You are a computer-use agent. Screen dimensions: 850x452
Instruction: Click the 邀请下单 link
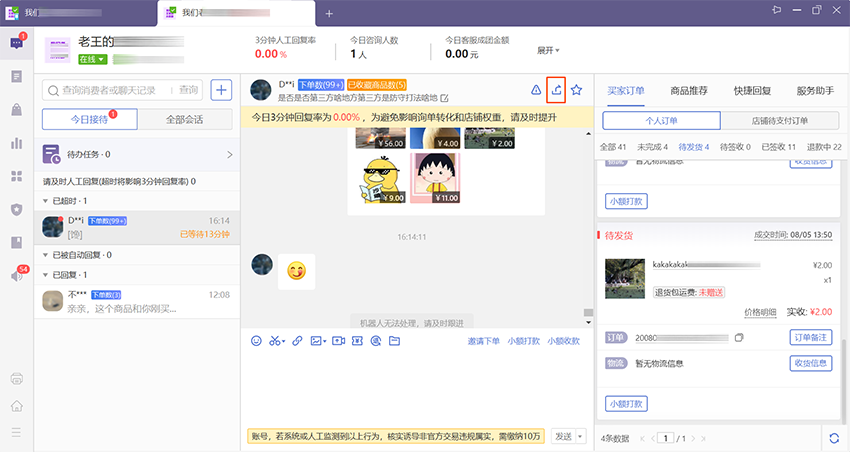(483, 341)
